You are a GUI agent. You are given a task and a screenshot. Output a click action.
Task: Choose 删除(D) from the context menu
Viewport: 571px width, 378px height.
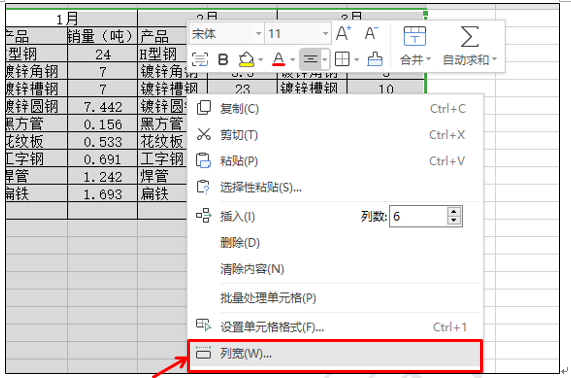335,243
